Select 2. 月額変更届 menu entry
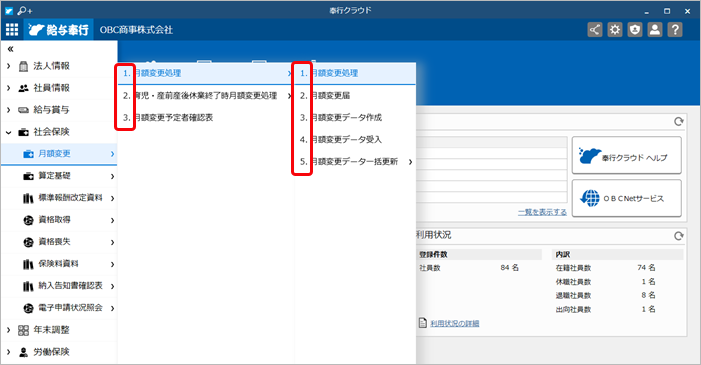 [355, 95]
